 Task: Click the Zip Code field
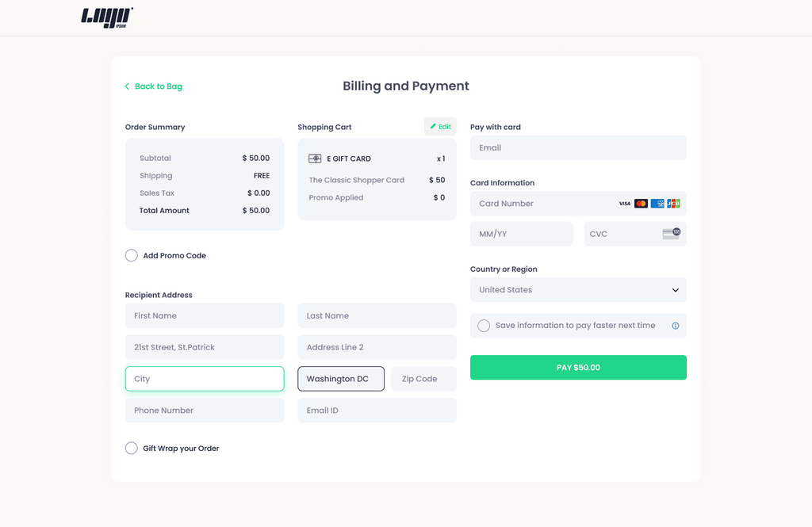click(423, 379)
